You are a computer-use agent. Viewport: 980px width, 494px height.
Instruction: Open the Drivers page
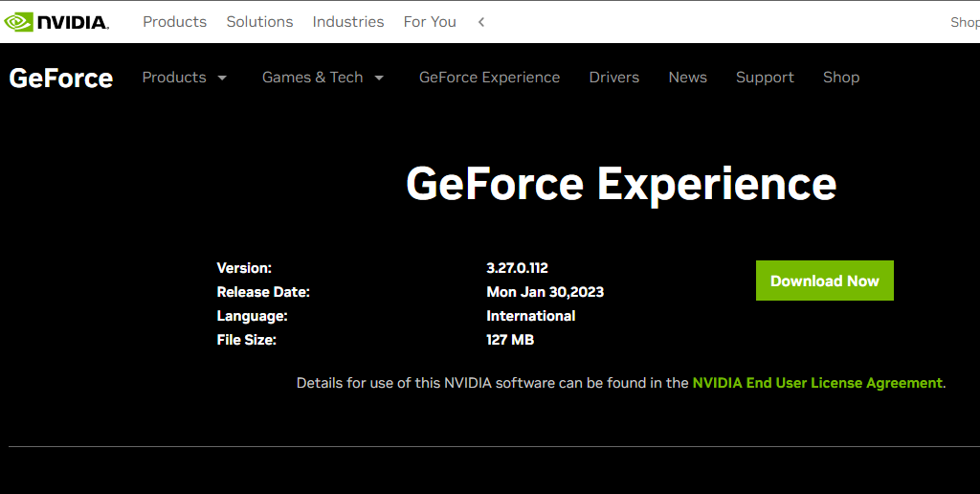(613, 78)
